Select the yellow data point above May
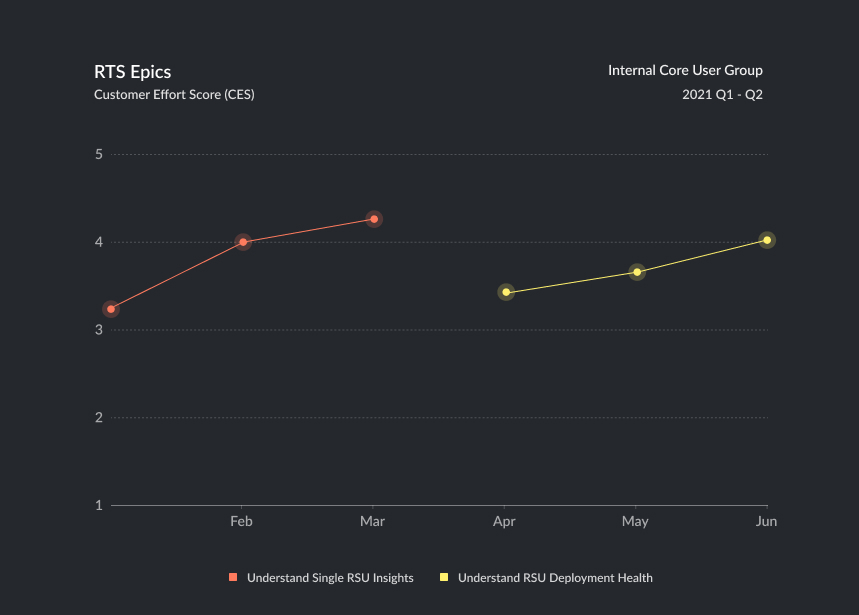The image size is (859, 615). point(637,272)
